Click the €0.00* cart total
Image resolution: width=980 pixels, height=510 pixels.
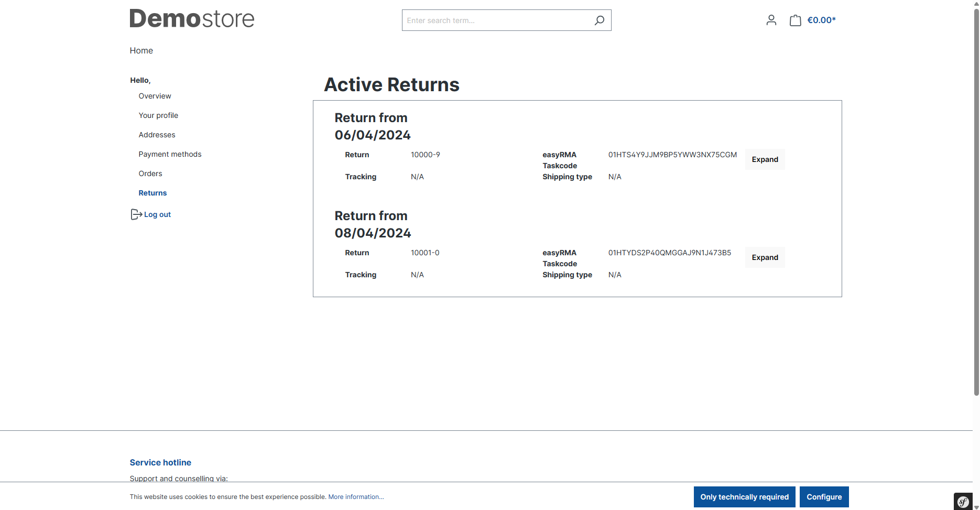821,20
